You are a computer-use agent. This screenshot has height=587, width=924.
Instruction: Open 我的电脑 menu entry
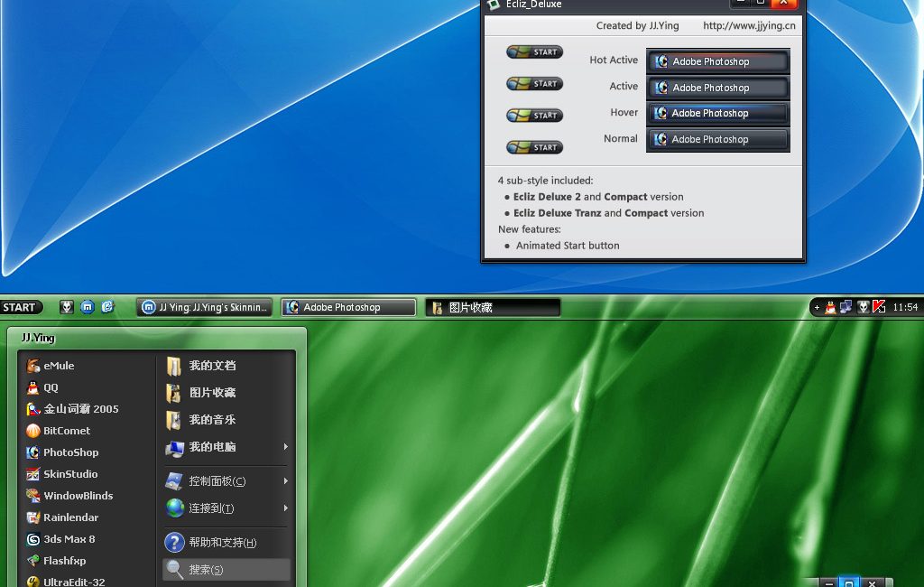226,447
